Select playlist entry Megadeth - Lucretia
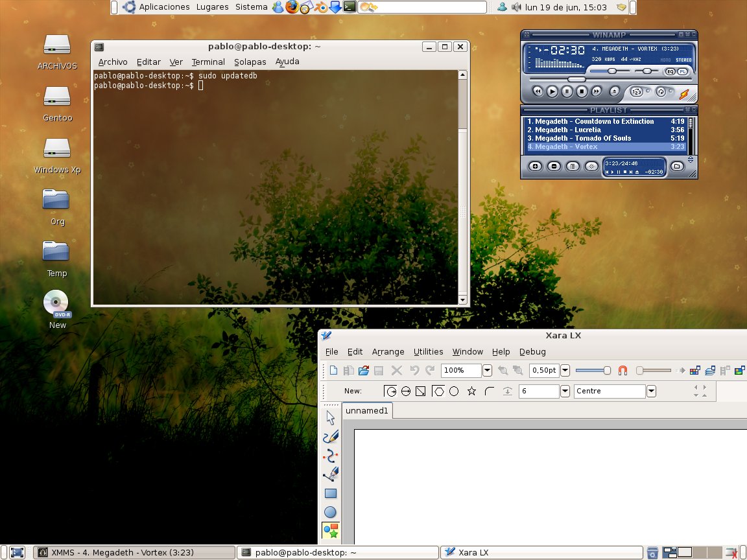This screenshot has height=560, width=747. click(x=606, y=130)
